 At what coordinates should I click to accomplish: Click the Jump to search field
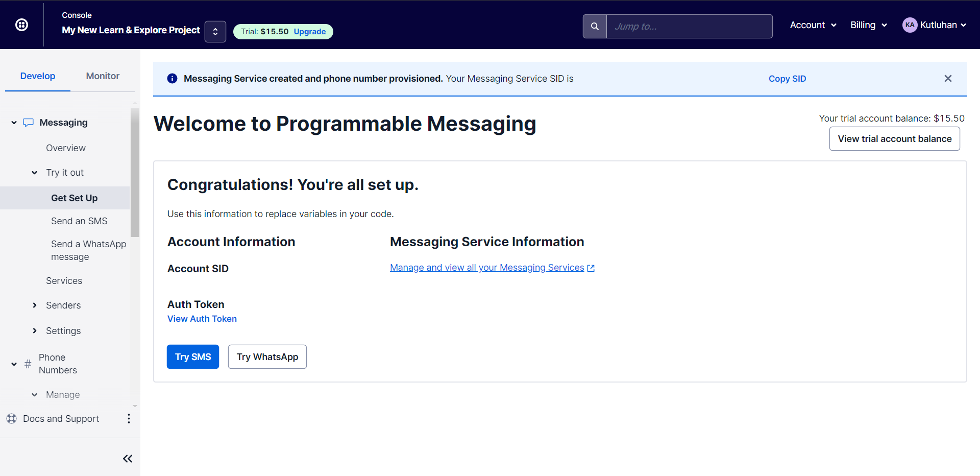click(x=689, y=26)
